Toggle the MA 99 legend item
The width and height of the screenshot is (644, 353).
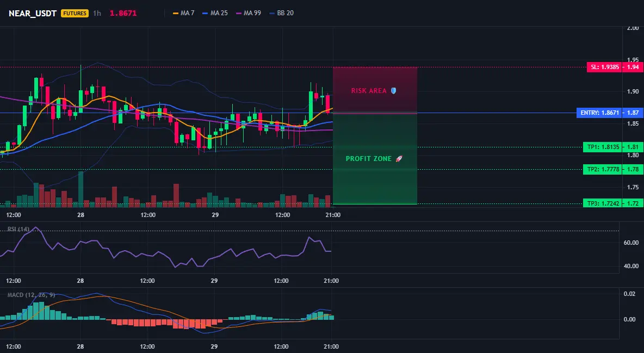(x=249, y=13)
